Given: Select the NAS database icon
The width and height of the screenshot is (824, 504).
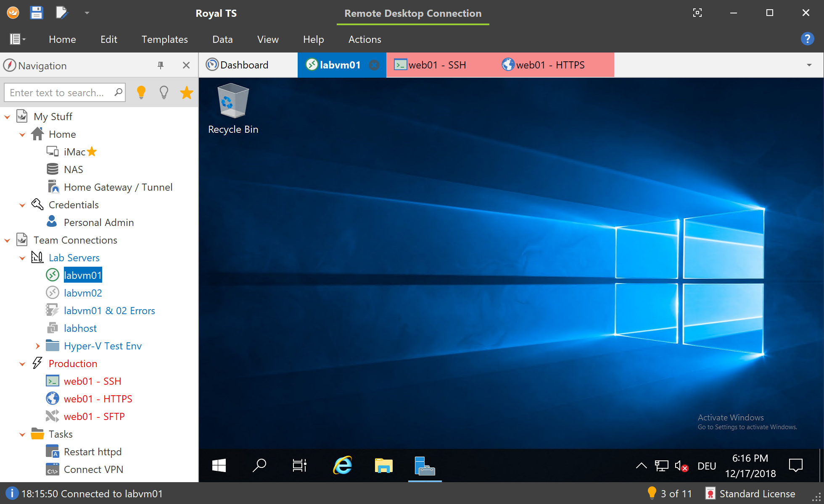Looking at the screenshot, I should (x=53, y=169).
